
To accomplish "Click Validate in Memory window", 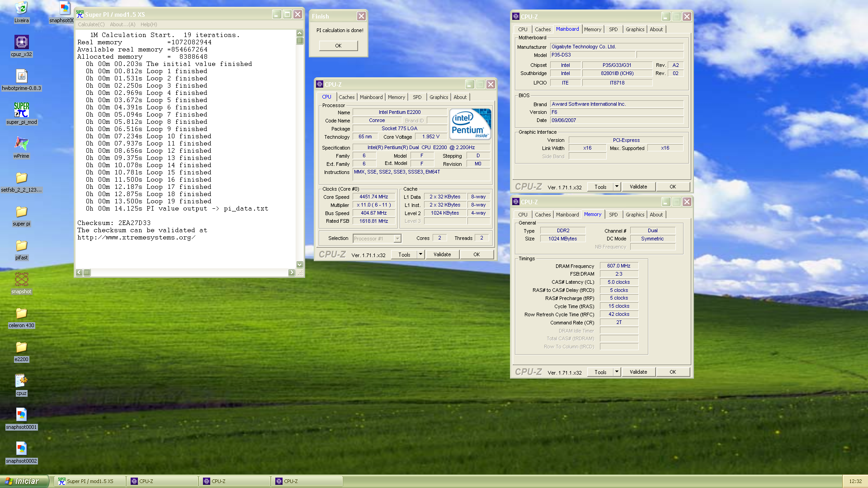I will click(638, 372).
